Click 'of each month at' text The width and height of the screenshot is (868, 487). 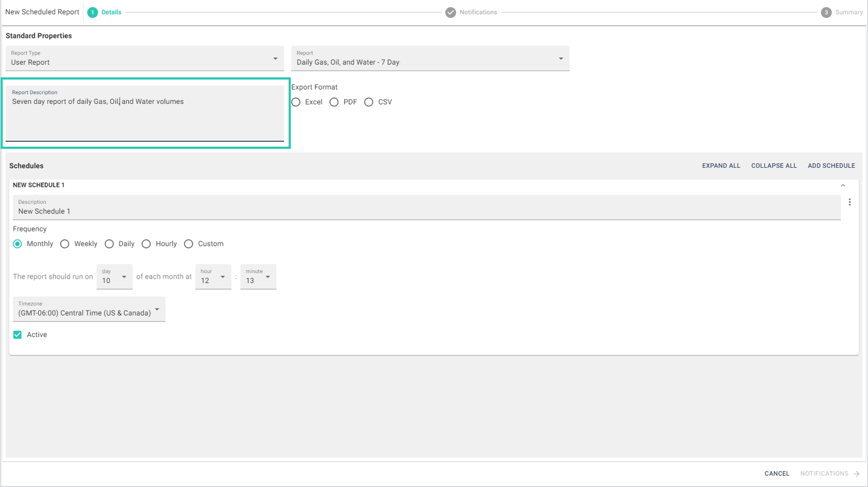tap(164, 277)
